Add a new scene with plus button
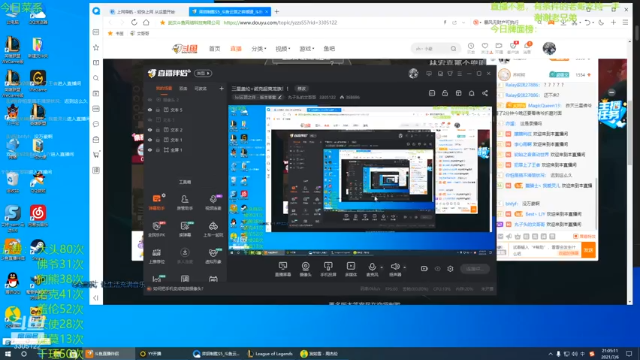Viewport: 640px width, 360px height. coord(221,88)
